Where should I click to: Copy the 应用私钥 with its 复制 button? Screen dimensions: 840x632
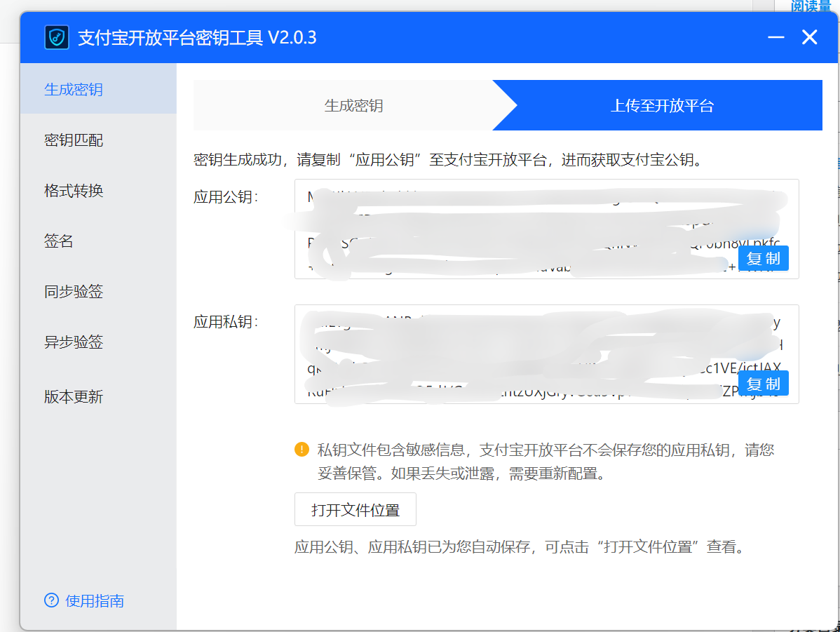763,383
